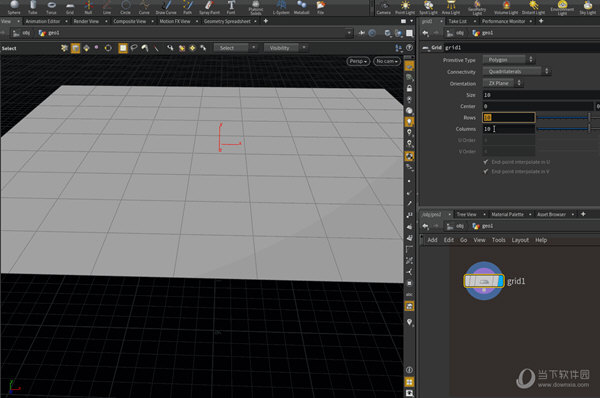Switch to Motion FX View tab

coord(175,21)
